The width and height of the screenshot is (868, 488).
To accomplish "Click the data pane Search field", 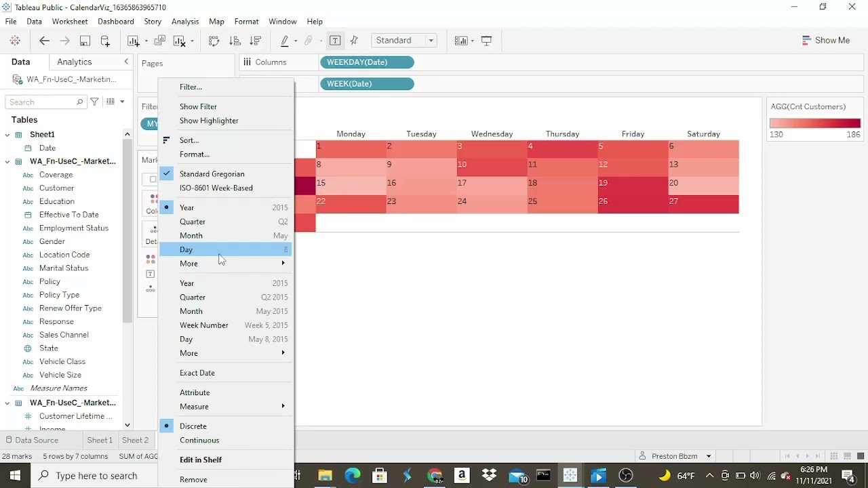I will coord(46,102).
